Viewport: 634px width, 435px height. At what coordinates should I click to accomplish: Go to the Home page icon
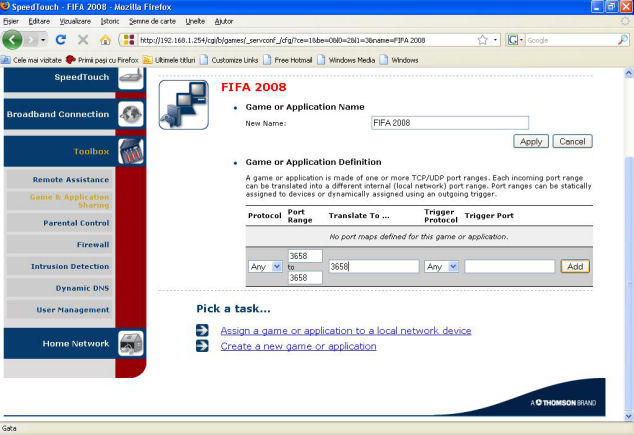105,40
